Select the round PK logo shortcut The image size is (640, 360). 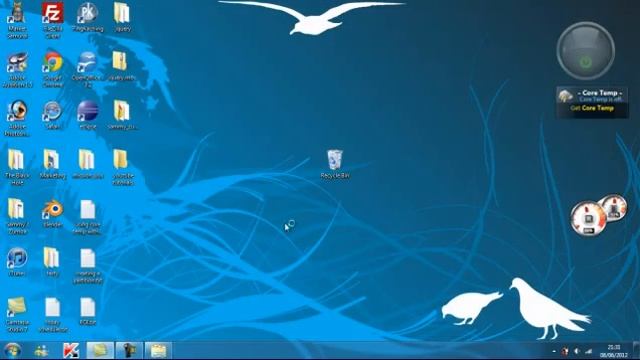click(87, 17)
